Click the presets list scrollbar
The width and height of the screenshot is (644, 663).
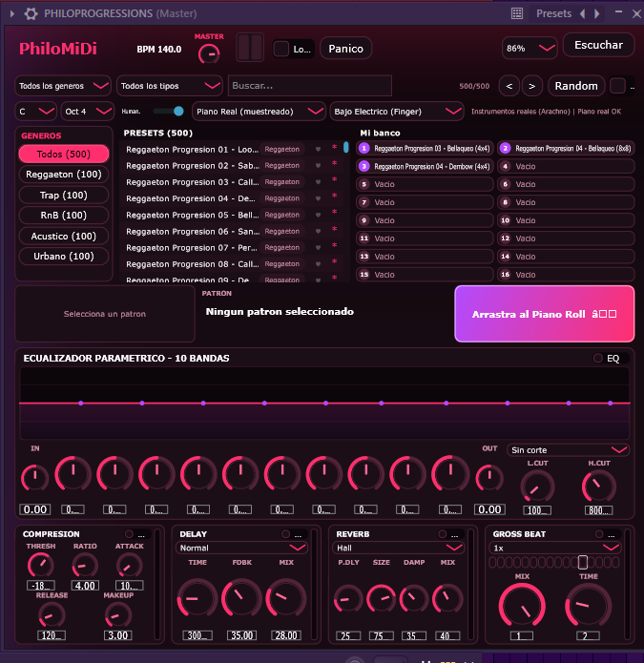pyautogui.click(x=346, y=148)
